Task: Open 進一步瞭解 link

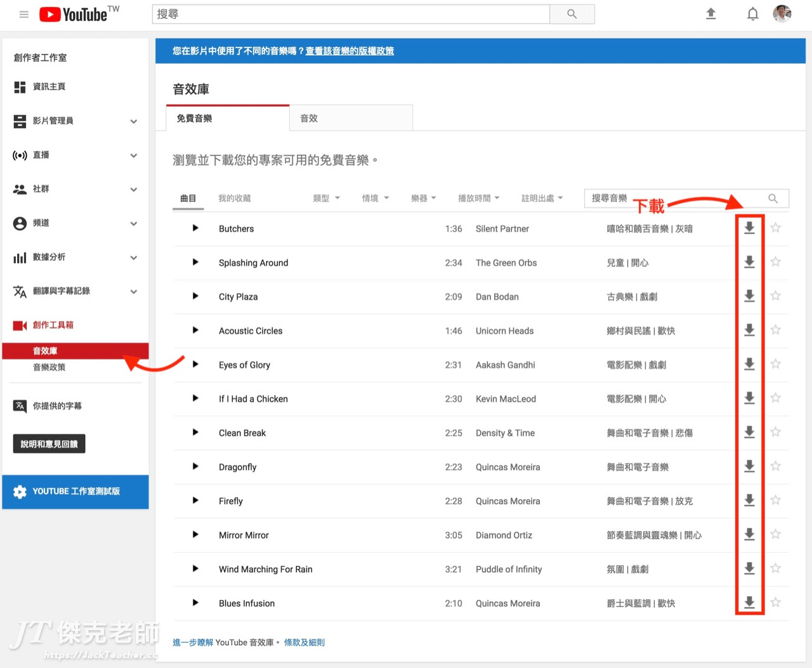Action: click(x=193, y=642)
